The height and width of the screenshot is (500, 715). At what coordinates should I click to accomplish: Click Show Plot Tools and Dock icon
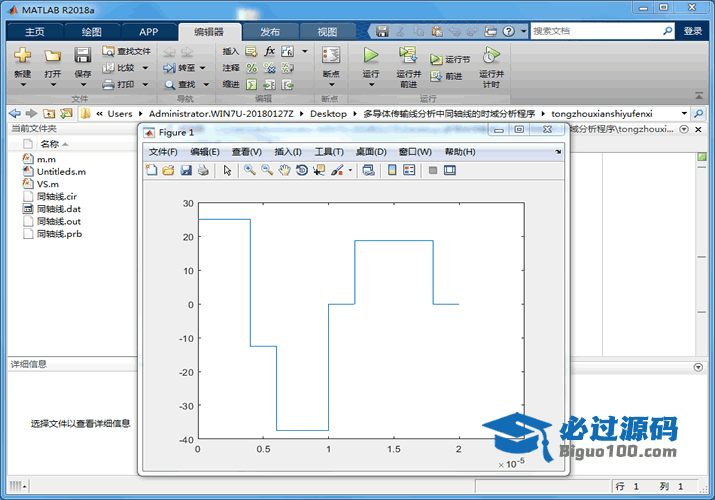pos(450,170)
